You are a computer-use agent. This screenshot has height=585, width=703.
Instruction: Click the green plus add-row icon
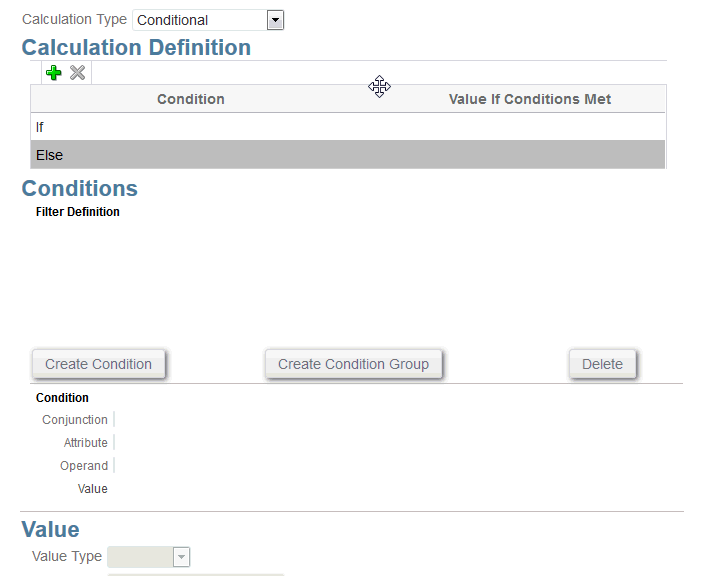click(x=54, y=73)
